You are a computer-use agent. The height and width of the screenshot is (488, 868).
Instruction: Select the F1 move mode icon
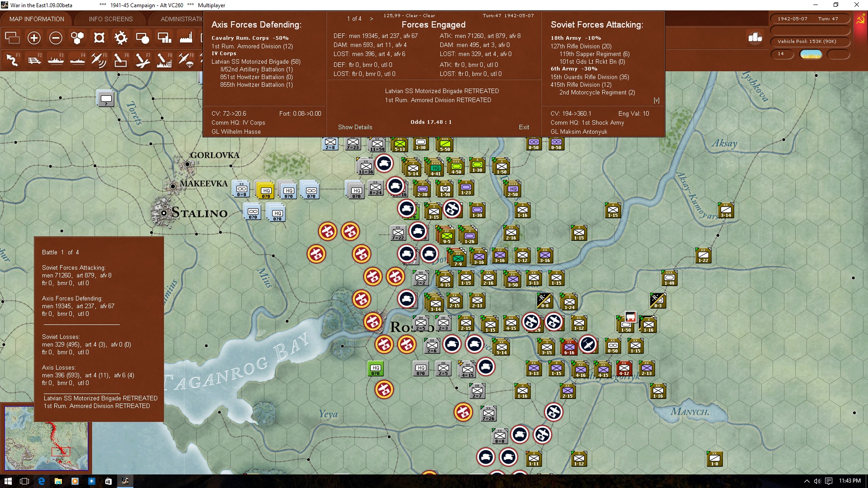[x=12, y=60]
